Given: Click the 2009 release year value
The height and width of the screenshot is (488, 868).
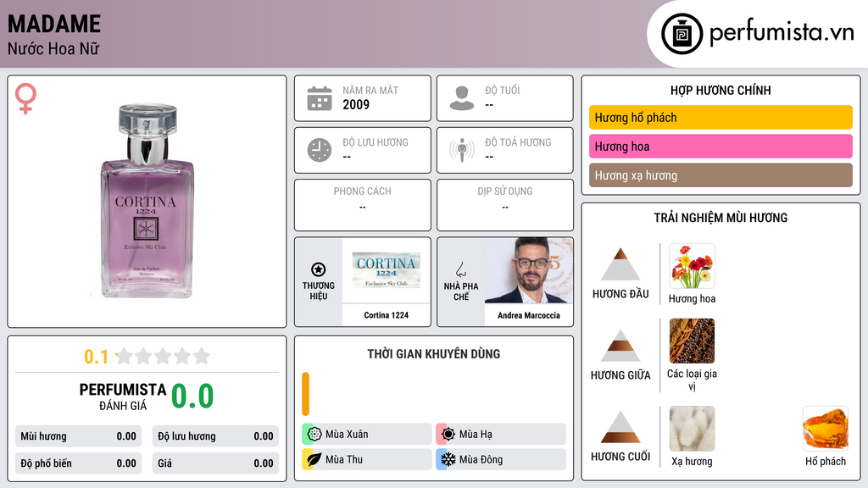Looking at the screenshot, I should tap(356, 104).
